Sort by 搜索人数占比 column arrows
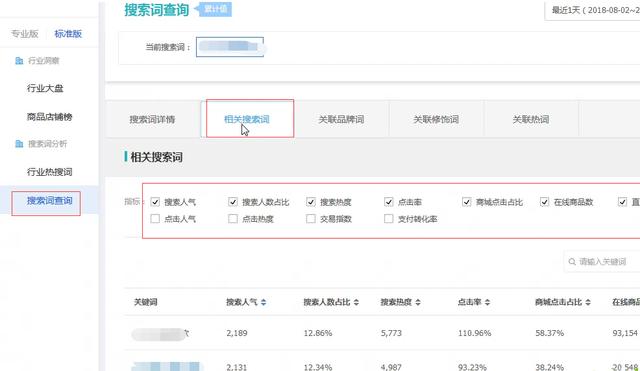This screenshot has height=371, width=640. coord(356,302)
